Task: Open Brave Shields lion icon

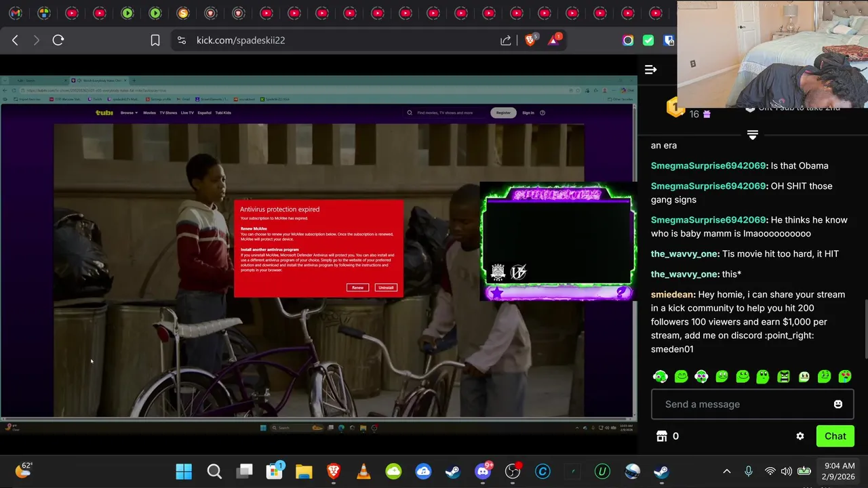Action: [530, 40]
